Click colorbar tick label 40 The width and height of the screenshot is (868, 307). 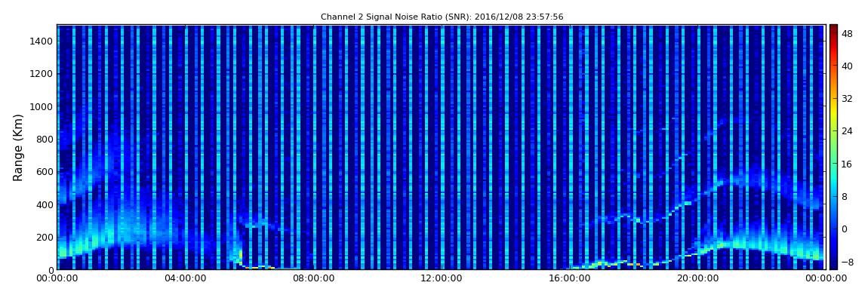pos(848,66)
